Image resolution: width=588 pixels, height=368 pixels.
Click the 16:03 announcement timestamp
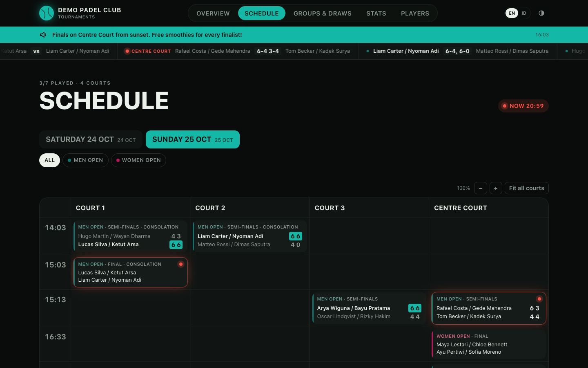[542, 35]
